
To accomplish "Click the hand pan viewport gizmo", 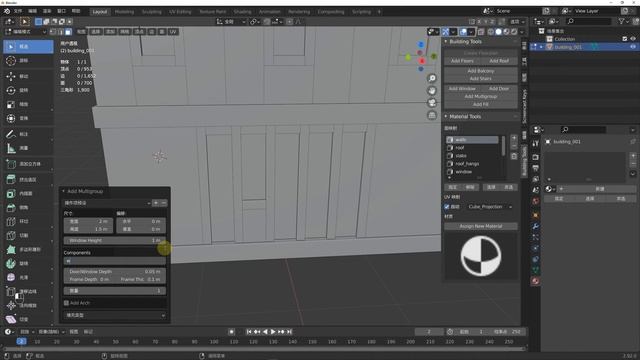I will 432,91.
